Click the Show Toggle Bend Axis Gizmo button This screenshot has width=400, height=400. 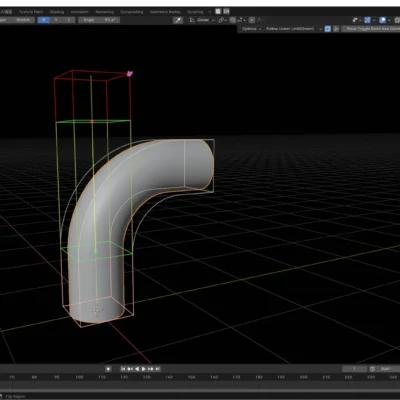coord(372,29)
